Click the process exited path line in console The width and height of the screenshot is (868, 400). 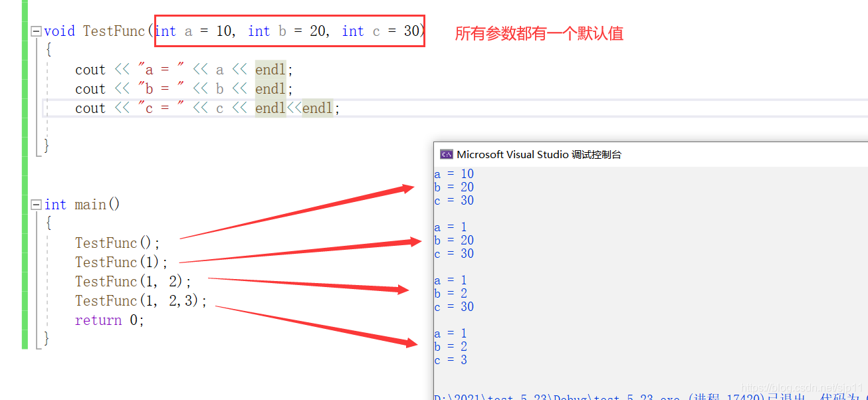tap(650, 397)
